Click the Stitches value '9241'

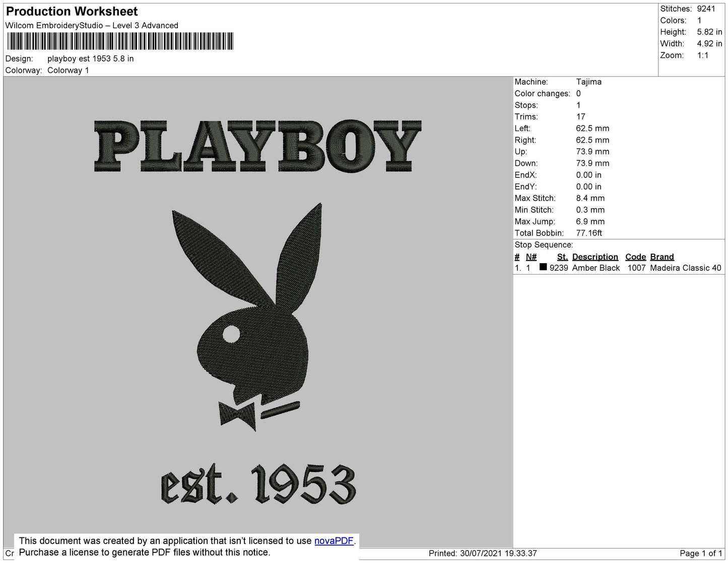click(706, 9)
